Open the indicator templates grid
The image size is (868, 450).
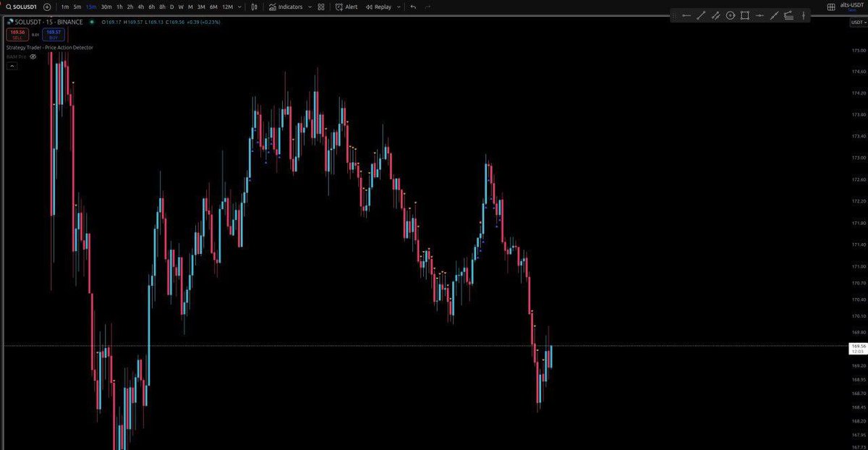(x=320, y=7)
